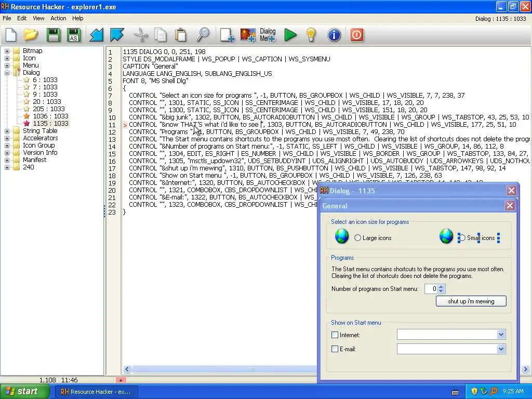Viewport: 532px width, 399px height.
Task: Click the blue arrow pointing up-right icon
Action: click(117, 35)
